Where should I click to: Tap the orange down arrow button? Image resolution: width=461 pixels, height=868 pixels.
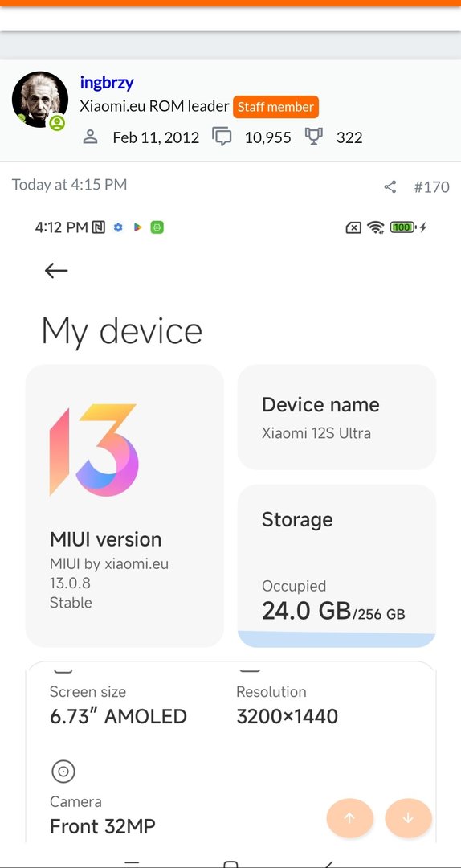click(x=409, y=818)
